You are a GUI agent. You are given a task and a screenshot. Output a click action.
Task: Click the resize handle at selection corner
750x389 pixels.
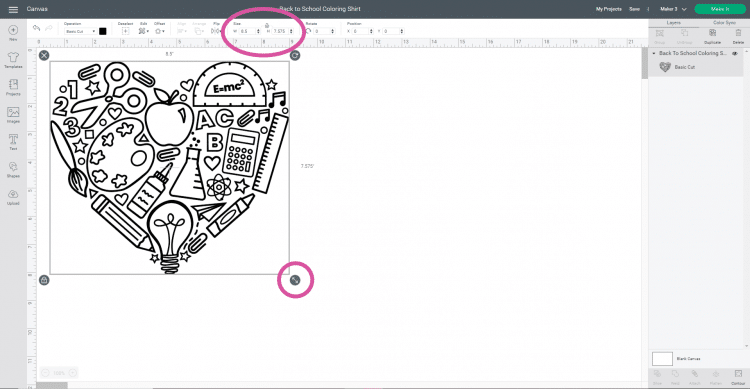[295, 280]
